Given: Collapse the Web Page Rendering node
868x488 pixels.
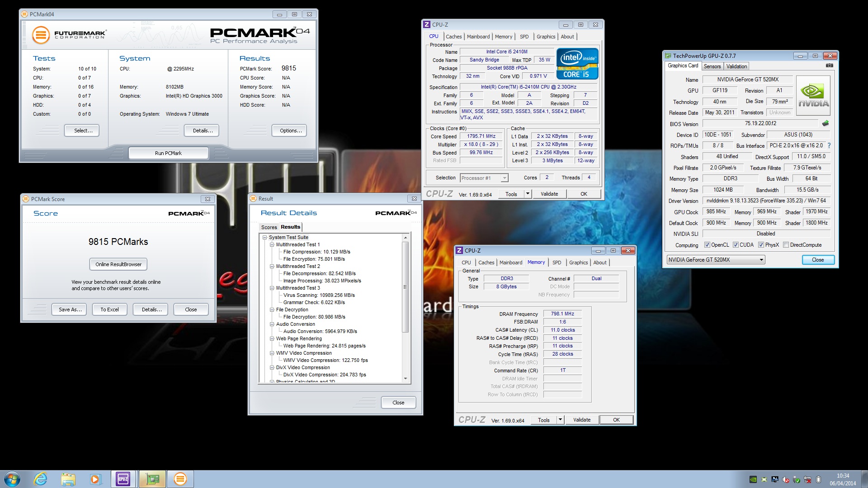Looking at the screenshot, I should (x=272, y=338).
